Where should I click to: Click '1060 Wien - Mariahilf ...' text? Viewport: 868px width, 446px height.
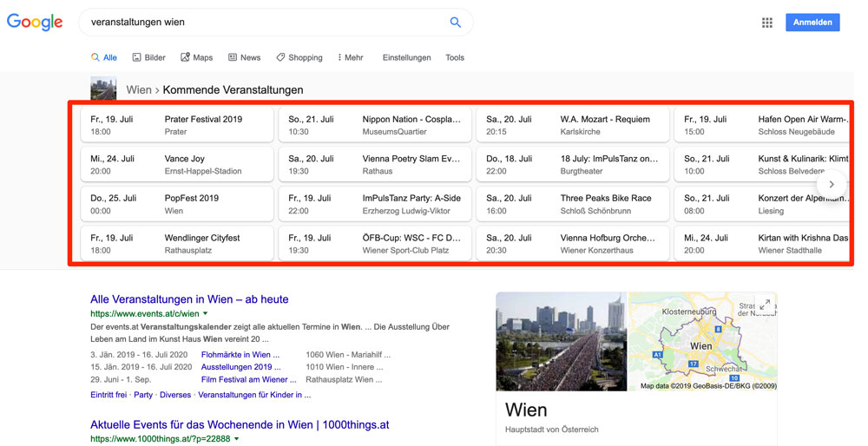348,355
